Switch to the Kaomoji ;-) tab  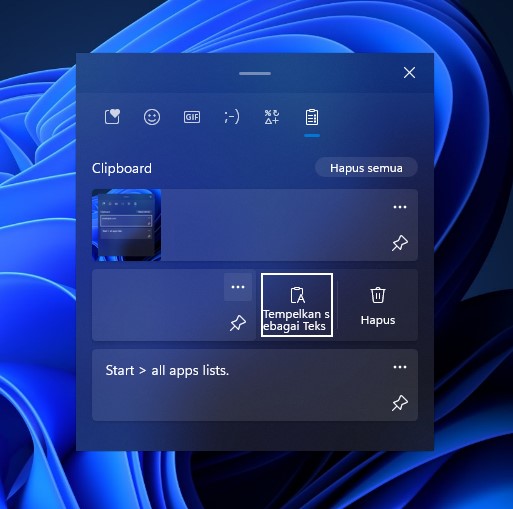[232, 117]
